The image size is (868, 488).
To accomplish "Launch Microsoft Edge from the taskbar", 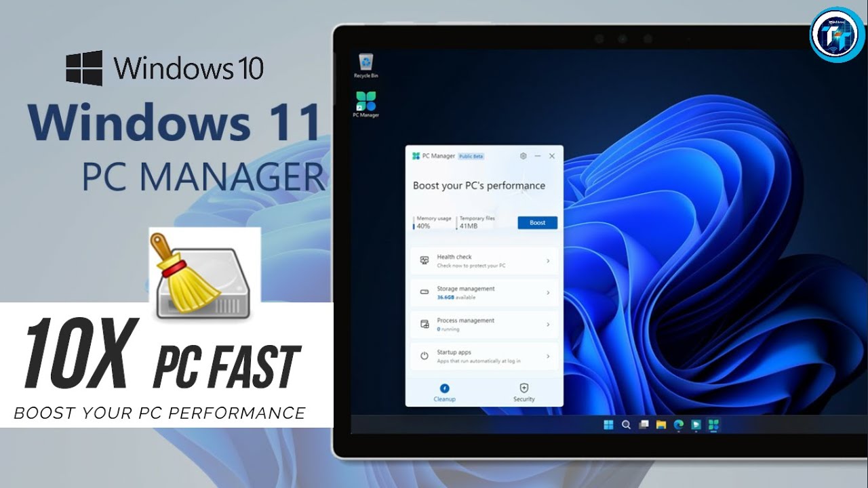I will pyautogui.click(x=678, y=425).
